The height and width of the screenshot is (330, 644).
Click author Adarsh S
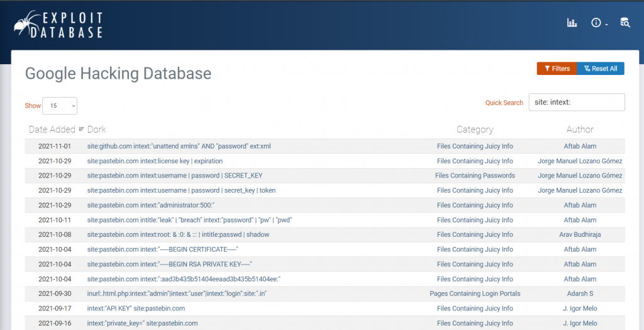(x=580, y=293)
